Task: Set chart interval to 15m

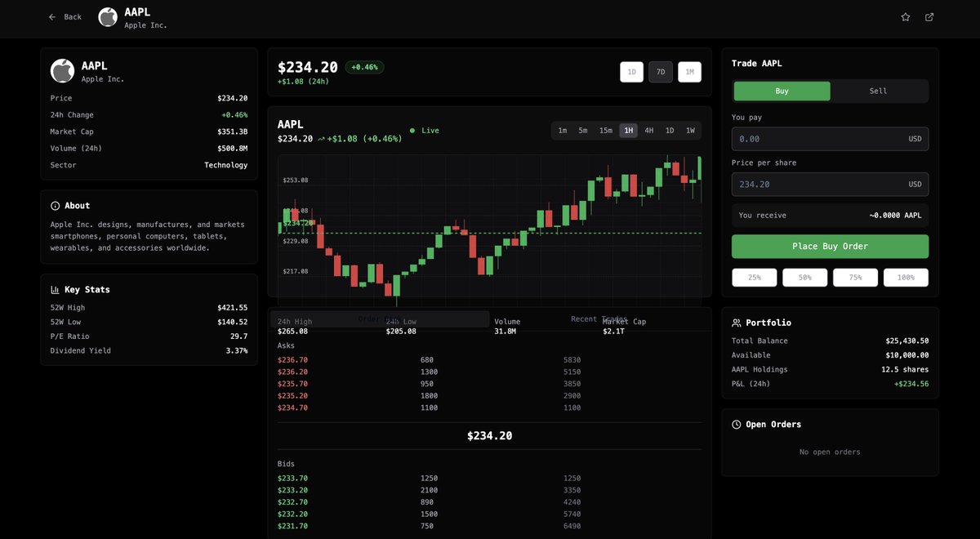Action: [x=606, y=131]
